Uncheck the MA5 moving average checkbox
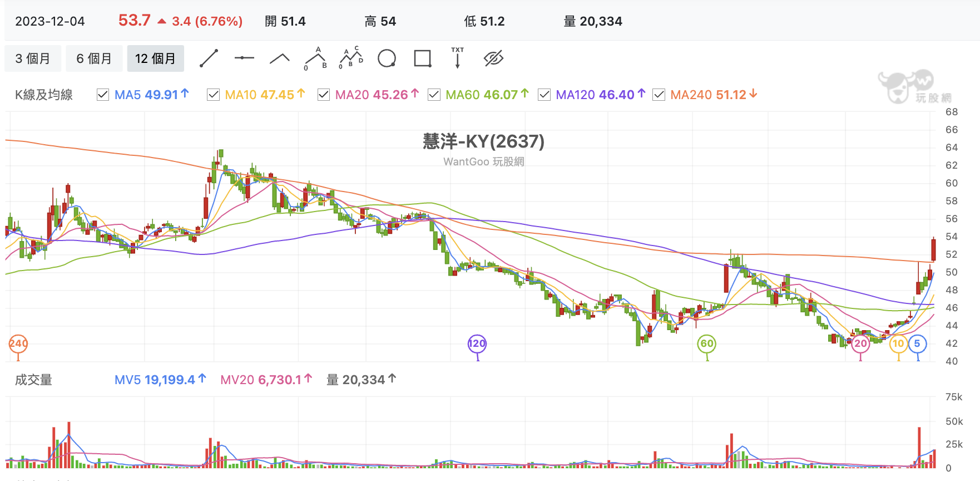Viewport: 980px width, 481px height. [102, 95]
